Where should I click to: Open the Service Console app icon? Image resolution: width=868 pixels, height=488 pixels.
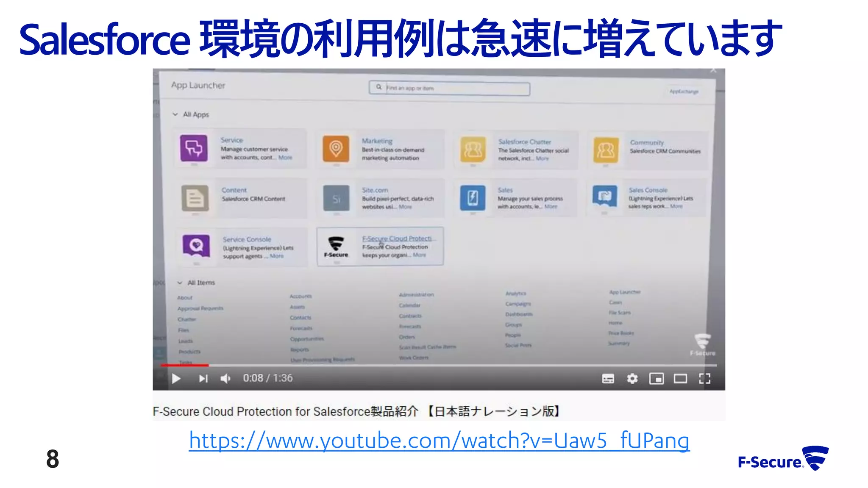coord(196,246)
